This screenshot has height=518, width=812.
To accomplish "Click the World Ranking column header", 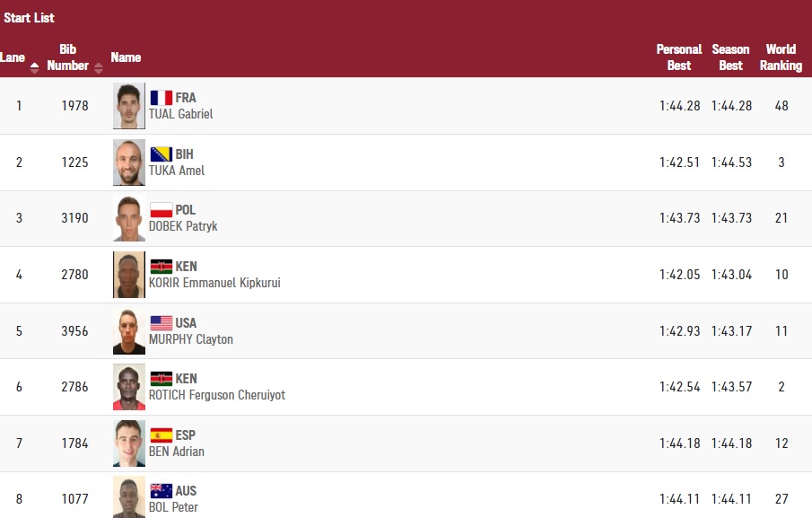I will 781,57.
